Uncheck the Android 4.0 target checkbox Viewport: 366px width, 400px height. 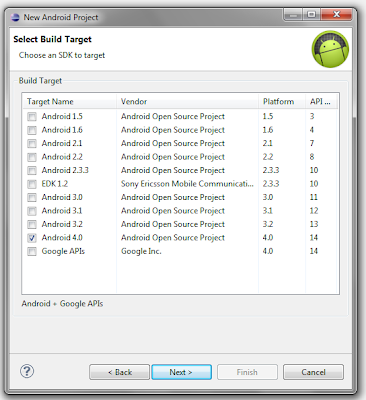pos(32,238)
